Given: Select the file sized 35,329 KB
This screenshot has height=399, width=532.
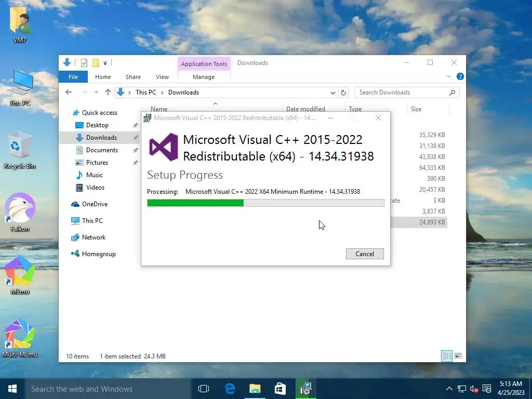Looking at the screenshot, I should (x=432, y=135).
